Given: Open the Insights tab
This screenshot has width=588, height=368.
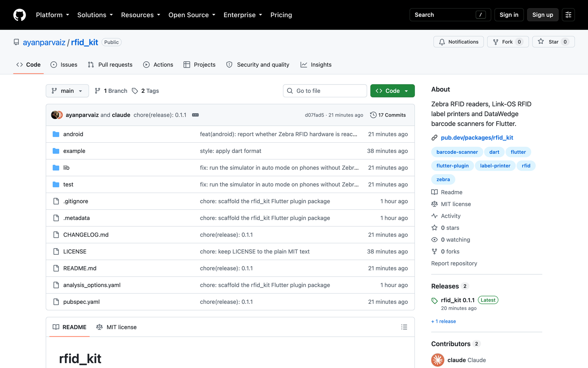Looking at the screenshot, I should tap(316, 65).
